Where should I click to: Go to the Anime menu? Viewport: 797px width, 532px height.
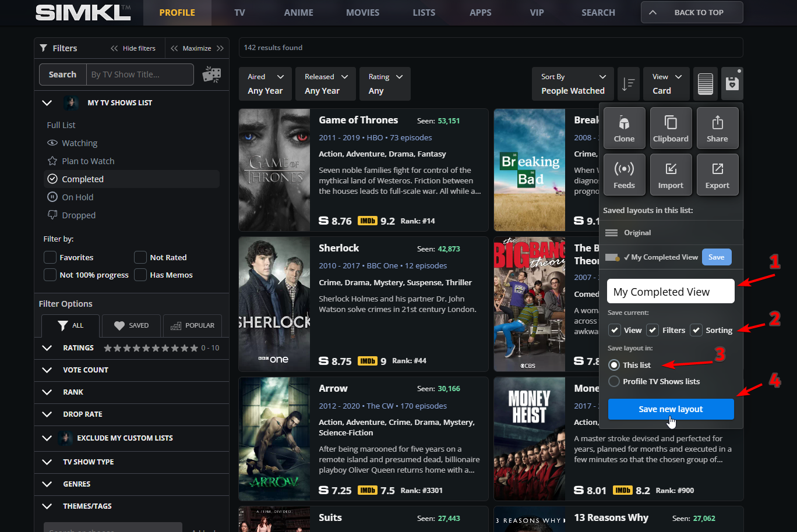(x=298, y=12)
